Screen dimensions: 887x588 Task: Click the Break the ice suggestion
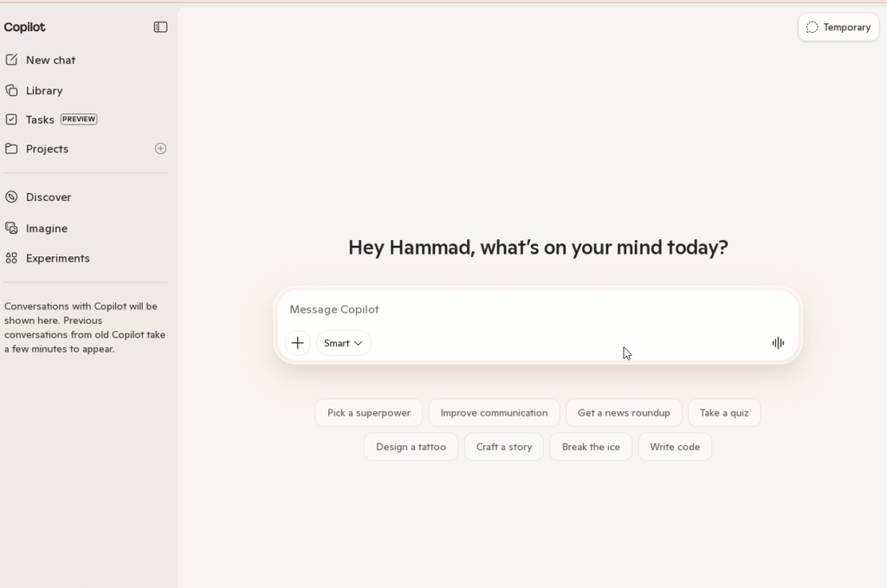point(591,447)
